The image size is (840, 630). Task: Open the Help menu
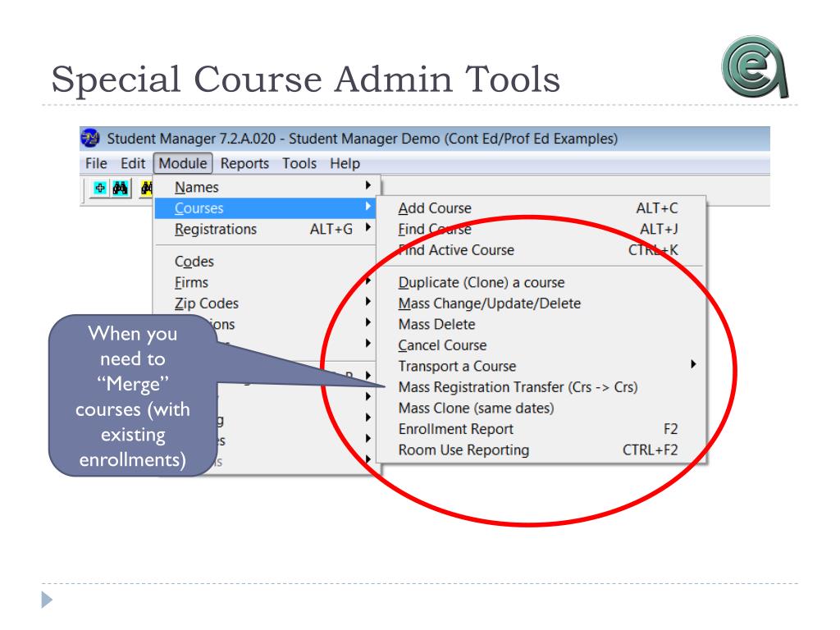pyautogui.click(x=345, y=163)
